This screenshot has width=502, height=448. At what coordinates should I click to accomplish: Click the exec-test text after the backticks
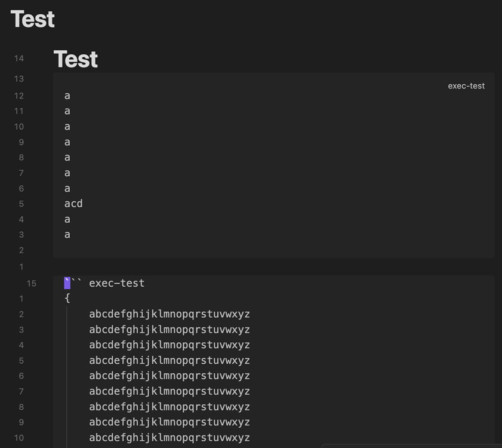point(117,283)
